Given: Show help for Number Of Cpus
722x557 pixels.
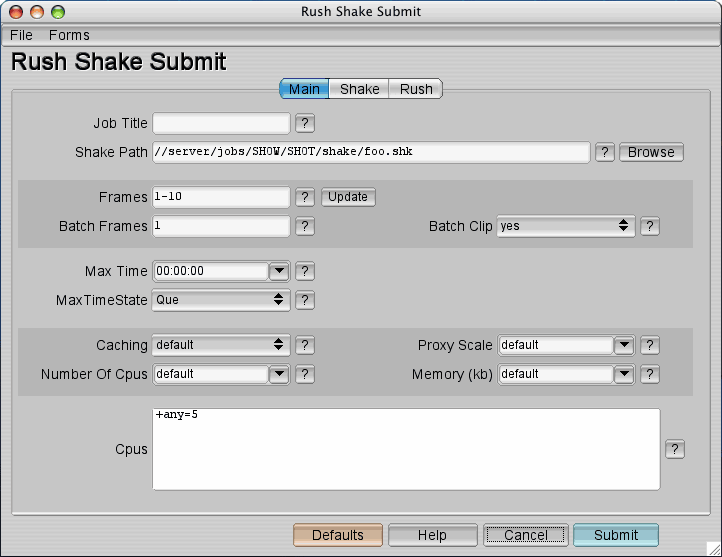Looking at the screenshot, I should click(304, 374).
